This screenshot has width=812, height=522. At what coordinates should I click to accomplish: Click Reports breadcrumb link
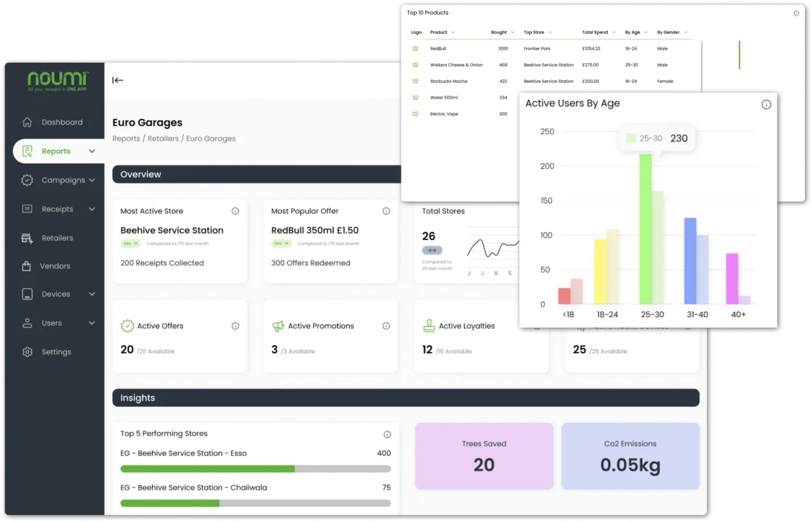126,138
